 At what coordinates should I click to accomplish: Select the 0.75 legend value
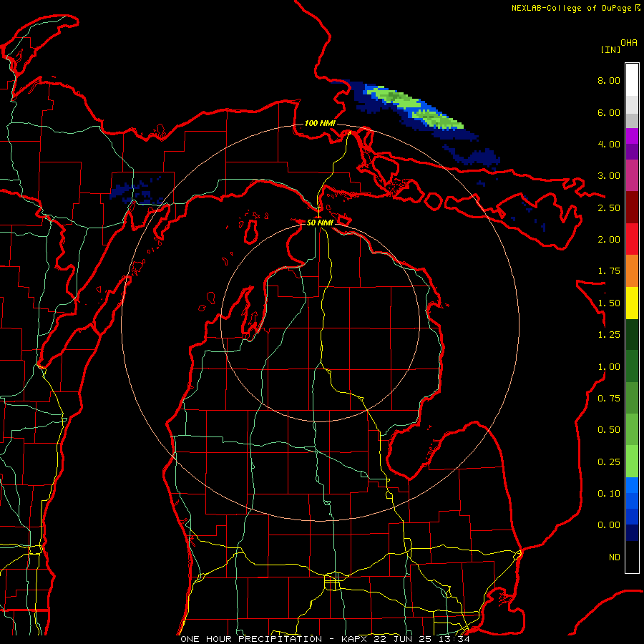(609, 399)
